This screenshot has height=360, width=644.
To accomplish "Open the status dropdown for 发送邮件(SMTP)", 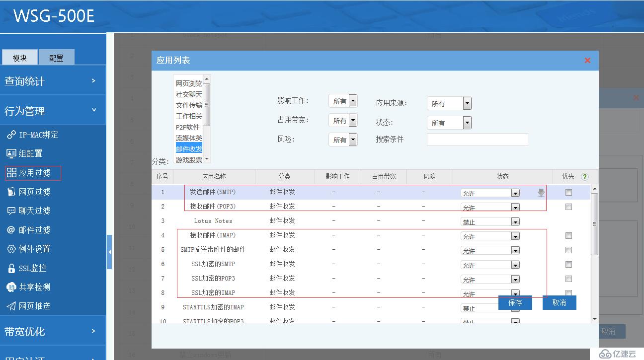I will 490,193.
